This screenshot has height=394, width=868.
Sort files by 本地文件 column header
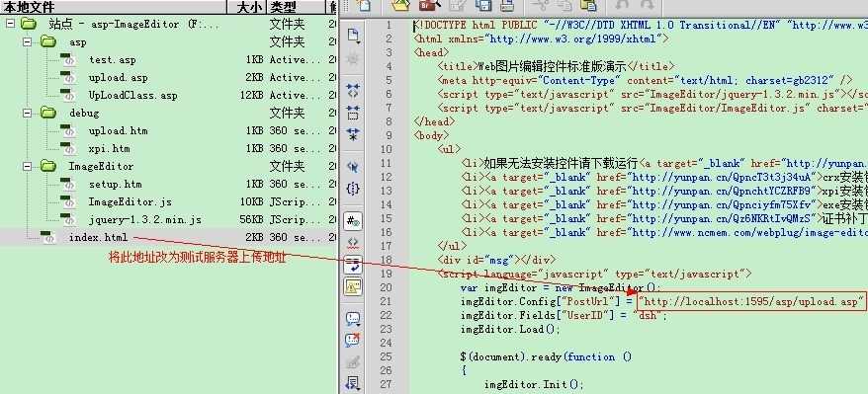114,7
